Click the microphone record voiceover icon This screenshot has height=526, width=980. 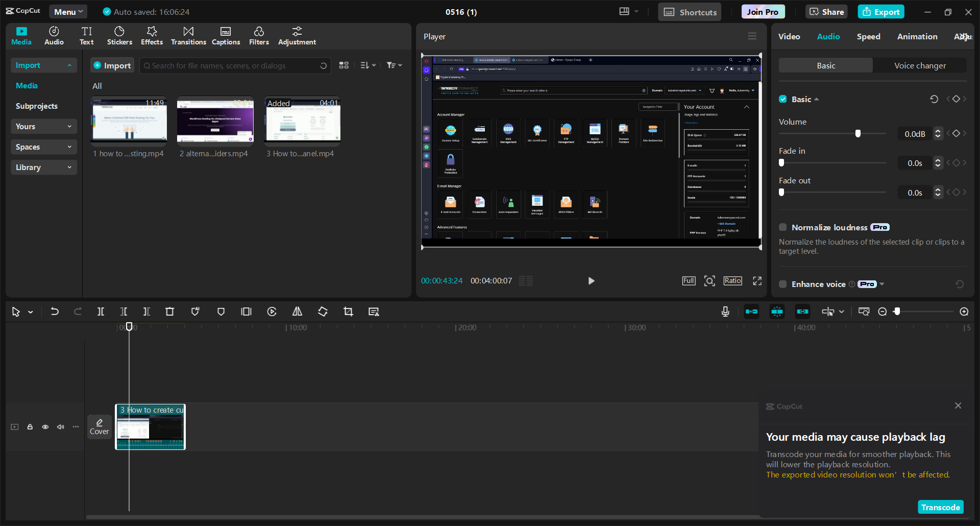725,312
